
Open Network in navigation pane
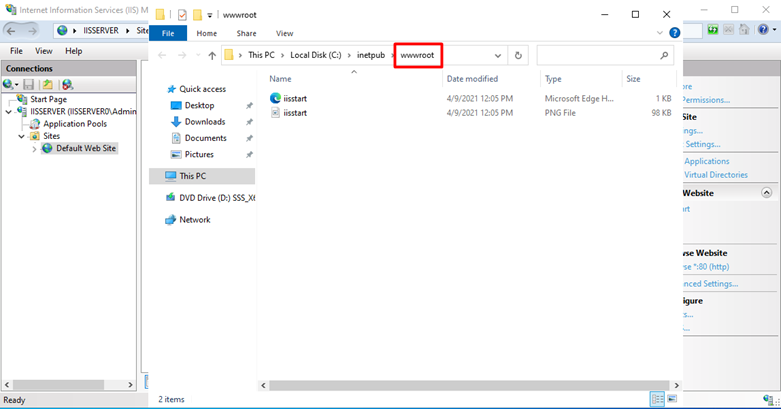[x=194, y=220]
